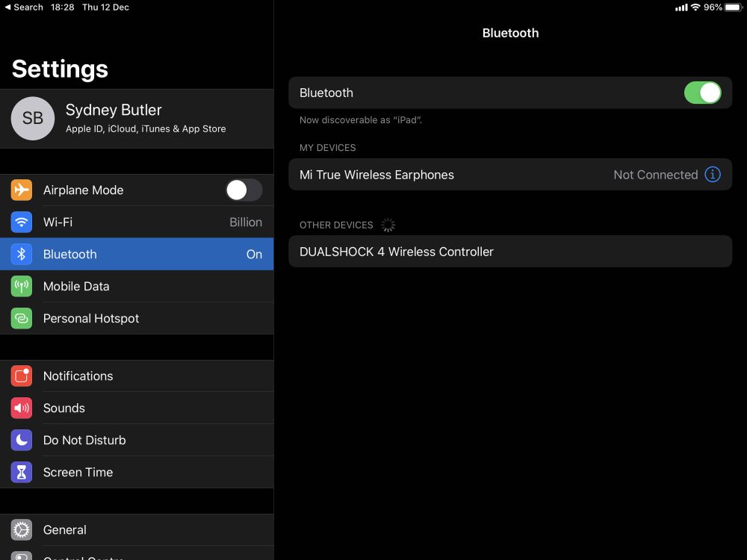This screenshot has height=560, width=747.
Task: Enable the Airplane Mode switch
Action: click(244, 190)
